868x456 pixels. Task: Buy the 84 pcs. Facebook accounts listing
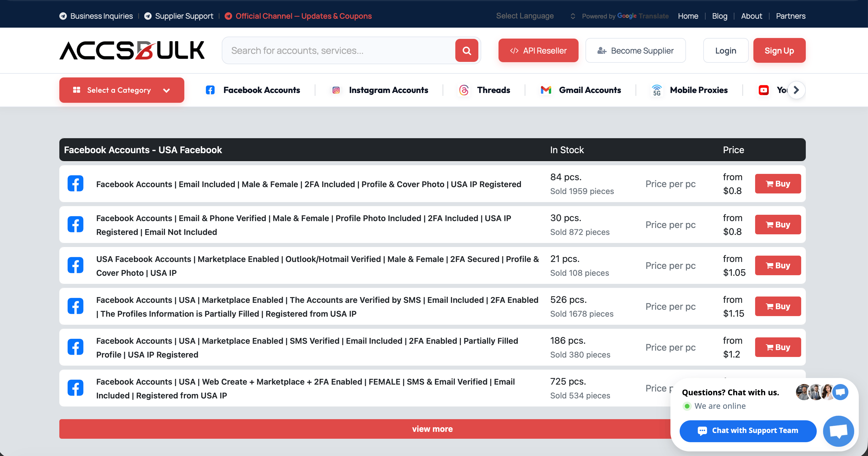[778, 184]
